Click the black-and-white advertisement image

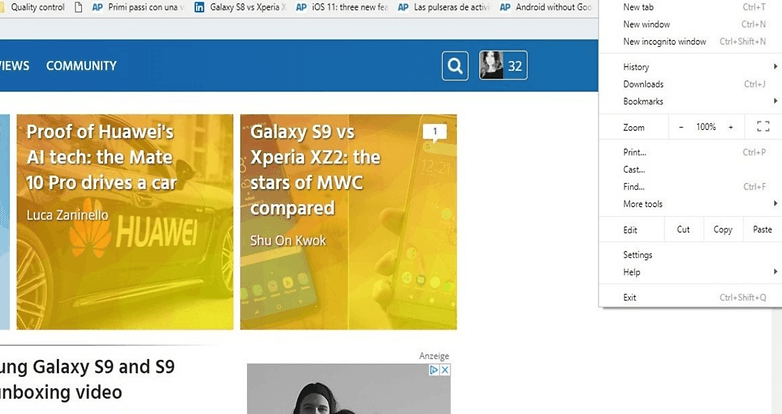[349, 389]
